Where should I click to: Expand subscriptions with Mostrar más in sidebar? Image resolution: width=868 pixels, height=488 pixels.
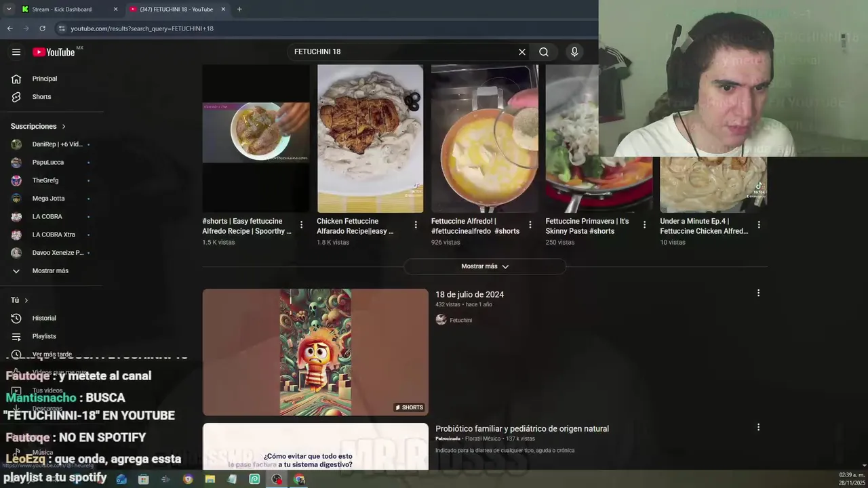pyautogui.click(x=52, y=271)
